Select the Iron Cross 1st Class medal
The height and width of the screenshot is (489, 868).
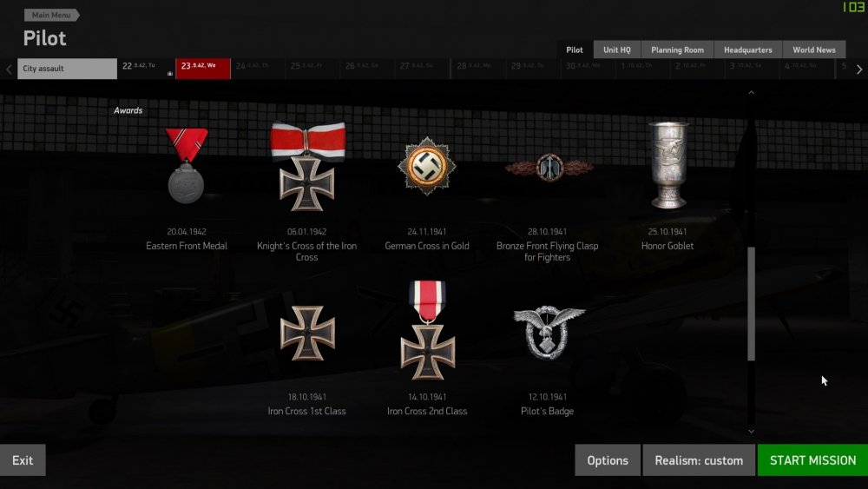pos(307,333)
